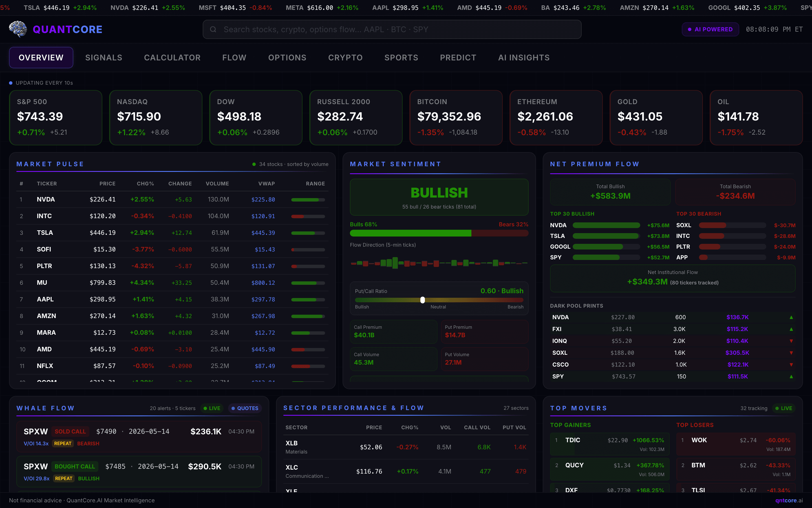The image size is (812, 508).
Task: Click the Put/Call Ratio slider handle
Action: pos(422,300)
